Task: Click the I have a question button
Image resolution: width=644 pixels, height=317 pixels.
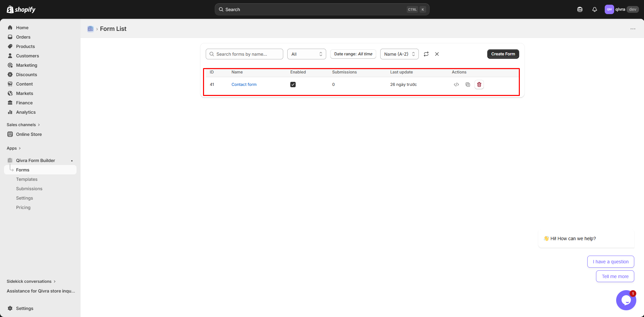Action: click(610, 262)
